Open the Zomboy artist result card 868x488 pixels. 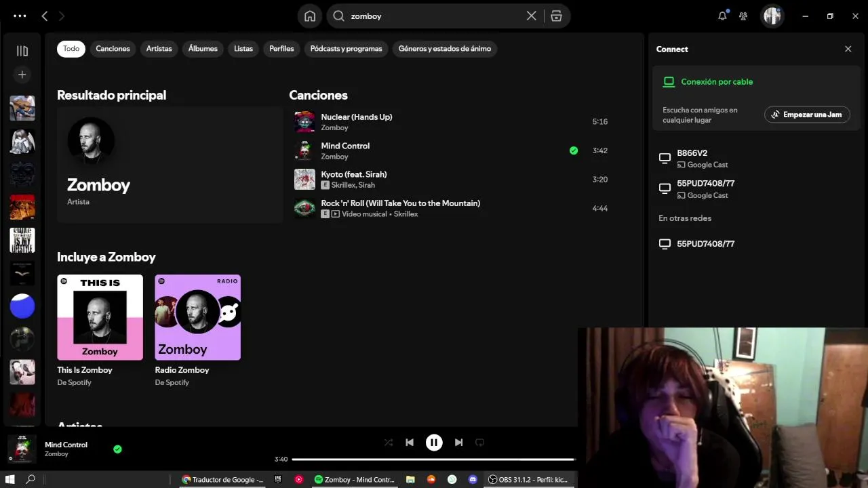pos(170,165)
